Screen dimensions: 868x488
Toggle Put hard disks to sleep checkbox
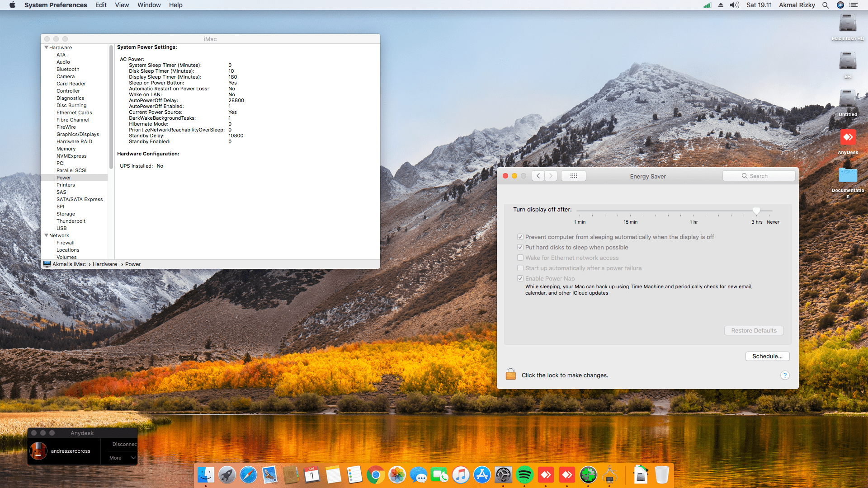(x=520, y=247)
